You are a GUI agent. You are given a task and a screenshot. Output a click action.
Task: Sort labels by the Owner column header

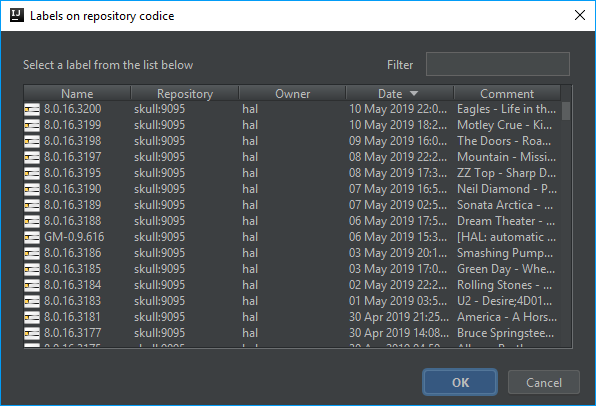click(x=292, y=94)
